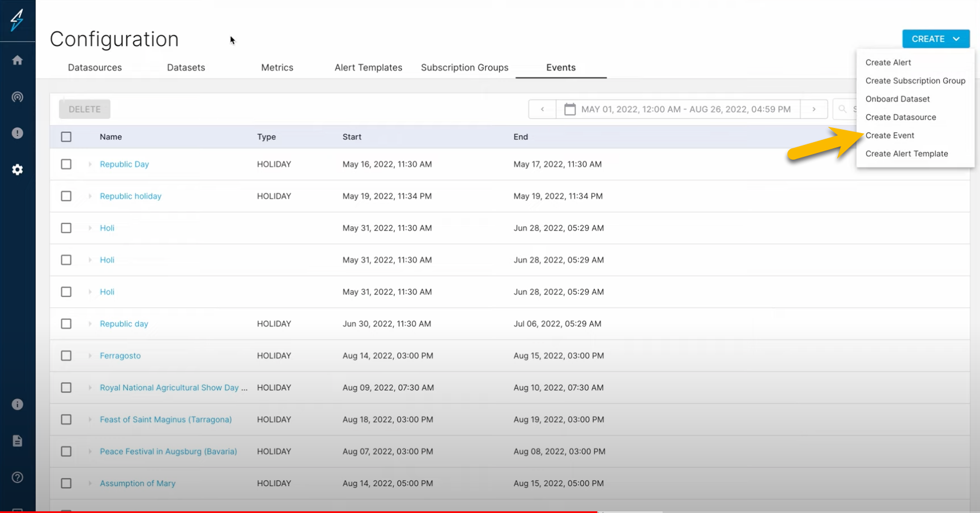
Task: Open the Anomalies exclamation icon in sidebar
Action: [18, 133]
